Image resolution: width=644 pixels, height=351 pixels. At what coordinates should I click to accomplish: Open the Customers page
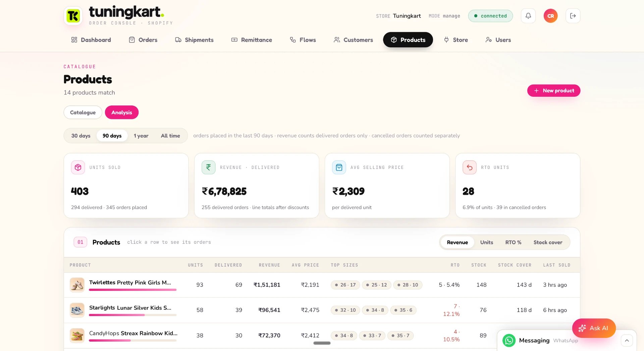[353, 40]
